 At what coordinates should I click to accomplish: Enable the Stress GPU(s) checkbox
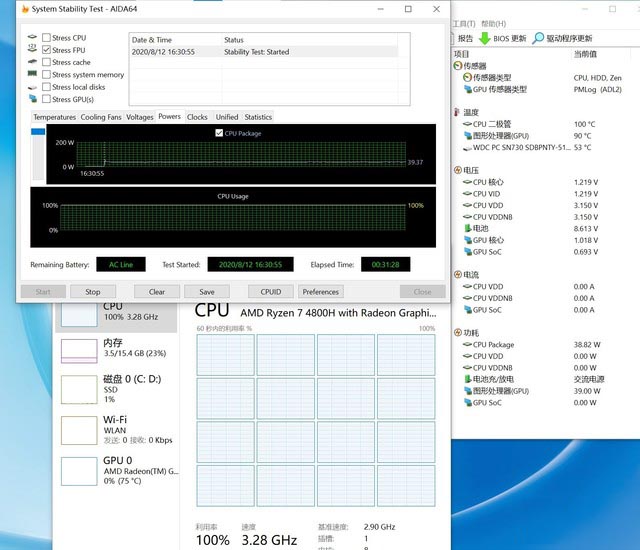(x=47, y=99)
